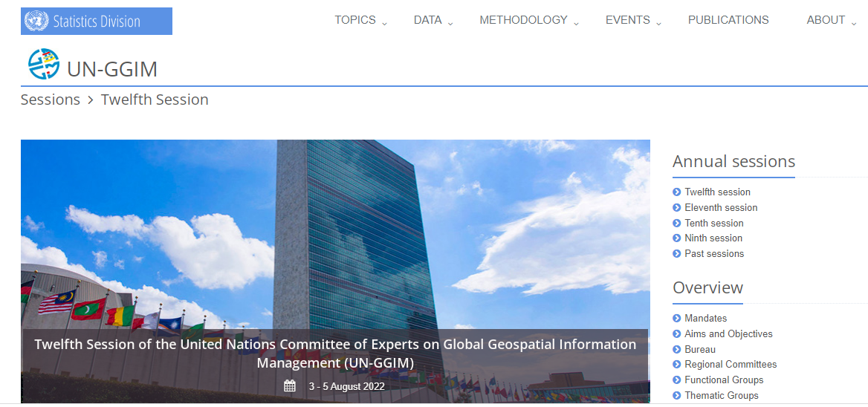Open the Eleventh session link
Image resolution: width=868 pixels, height=407 pixels.
pos(721,208)
